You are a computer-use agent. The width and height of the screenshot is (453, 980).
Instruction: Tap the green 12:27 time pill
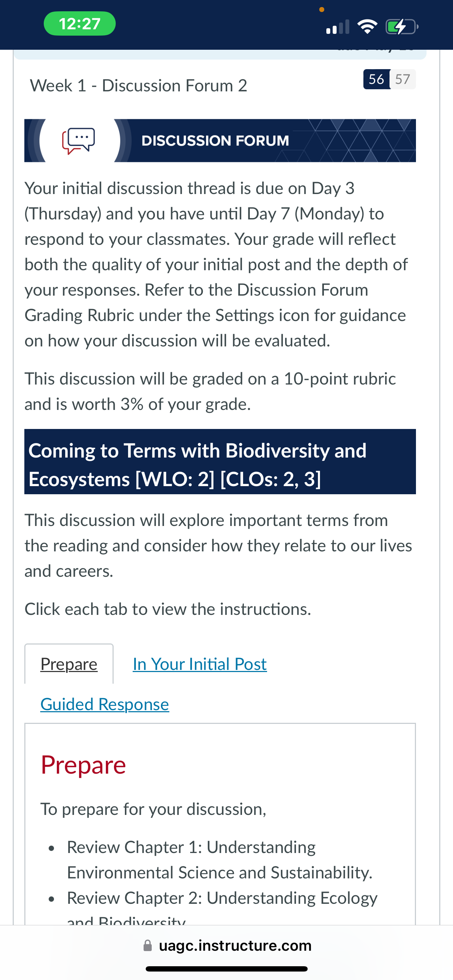pos(80,24)
